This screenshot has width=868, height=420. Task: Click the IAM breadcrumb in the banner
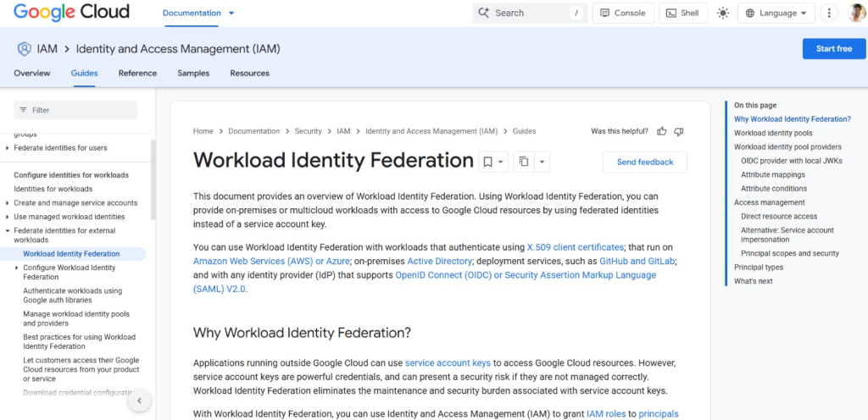47,49
